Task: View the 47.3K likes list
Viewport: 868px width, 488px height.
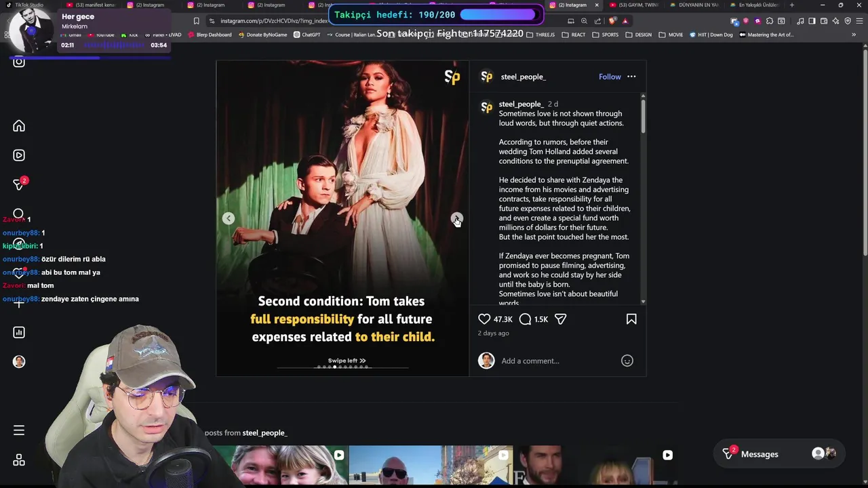Action: (503, 319)
